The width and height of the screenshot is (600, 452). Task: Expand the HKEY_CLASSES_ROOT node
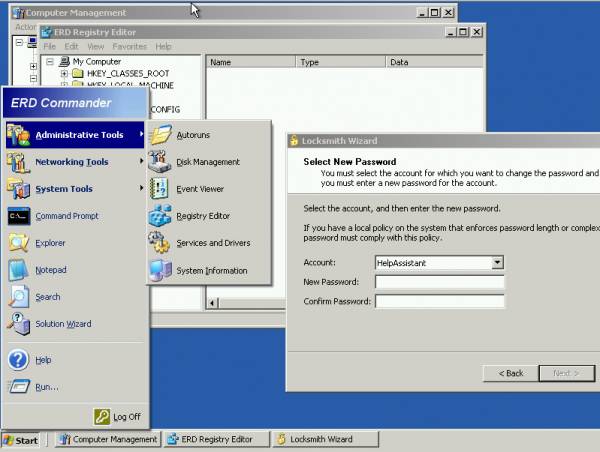[64, 73]
